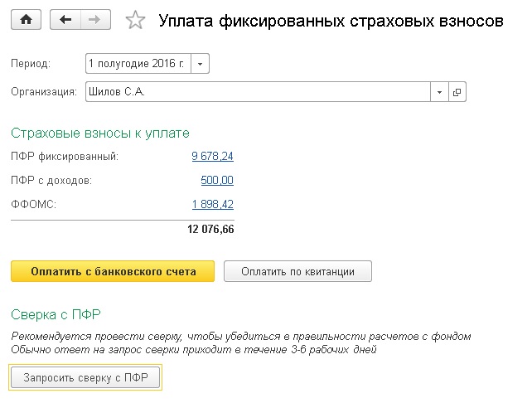Focus the Организация field with Шилов С.А.
The width and height of the screenshot is (532, 403).
click(x=258, y=92)
